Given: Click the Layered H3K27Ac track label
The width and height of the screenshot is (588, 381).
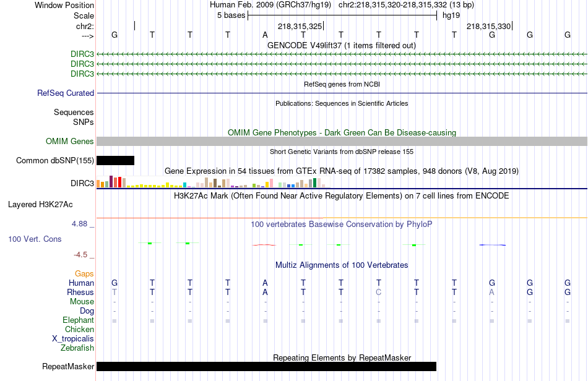Looking at the screenshot, I should tap(40, 204).
